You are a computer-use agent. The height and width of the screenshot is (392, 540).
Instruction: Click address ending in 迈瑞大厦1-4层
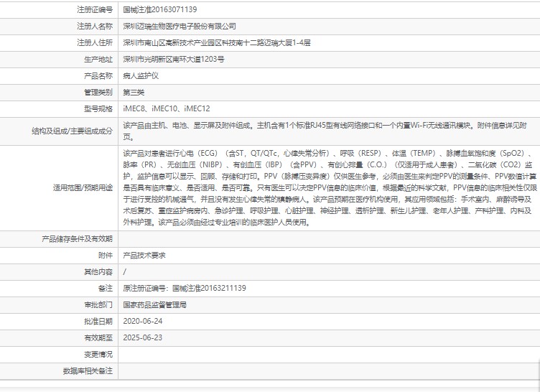pyautogui.click(x=217, y=42)
